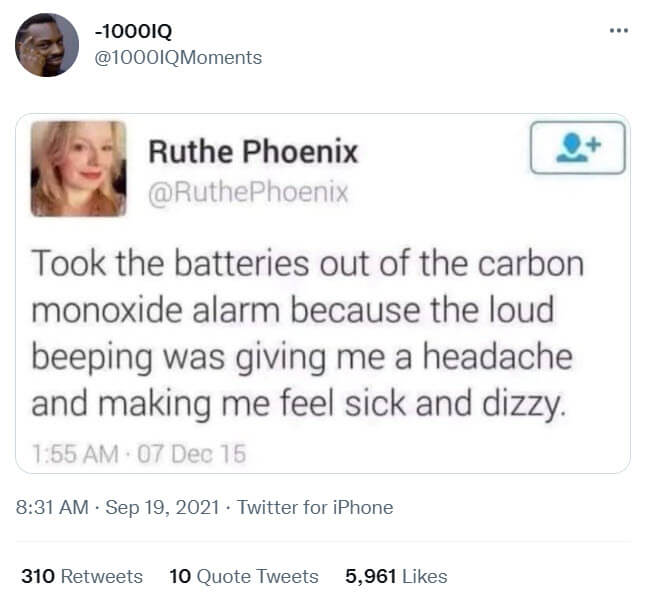The image size is (648, 595).
Task: Click the 1:55 AM quoted timestamp
Action: tap(76, 454)
